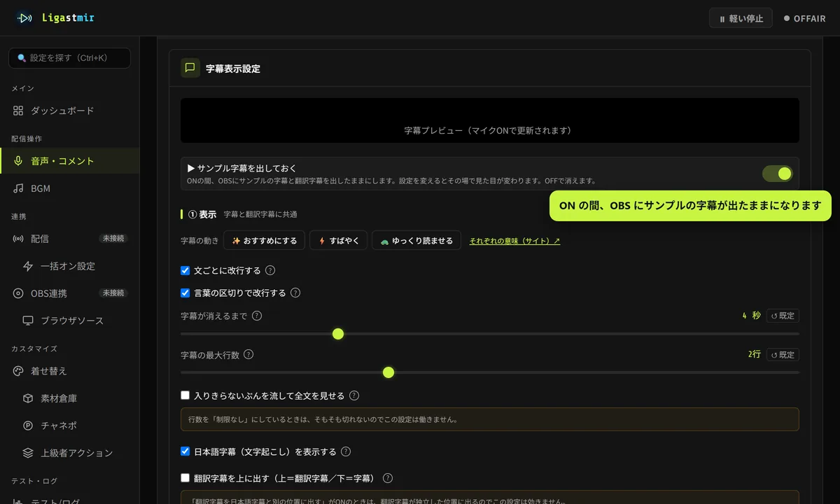
Task: Click the 軽い停止 button
Action: (741, 19)
